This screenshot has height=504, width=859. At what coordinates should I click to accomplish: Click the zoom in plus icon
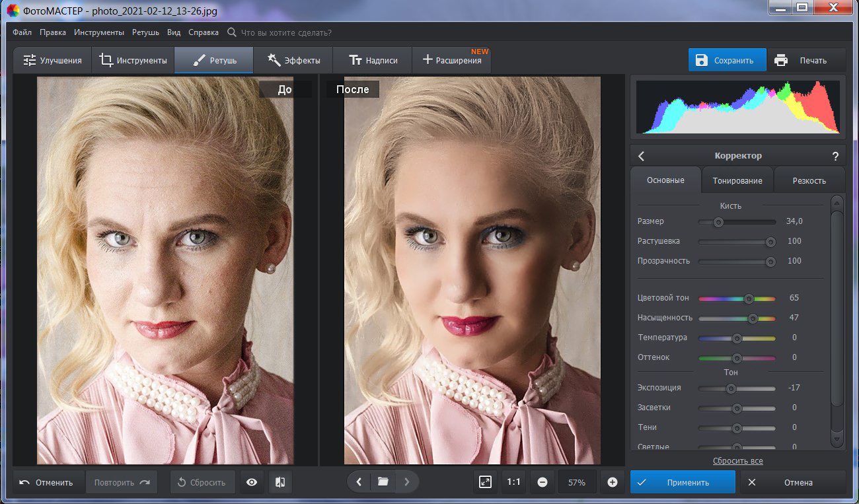coord(612,482)
